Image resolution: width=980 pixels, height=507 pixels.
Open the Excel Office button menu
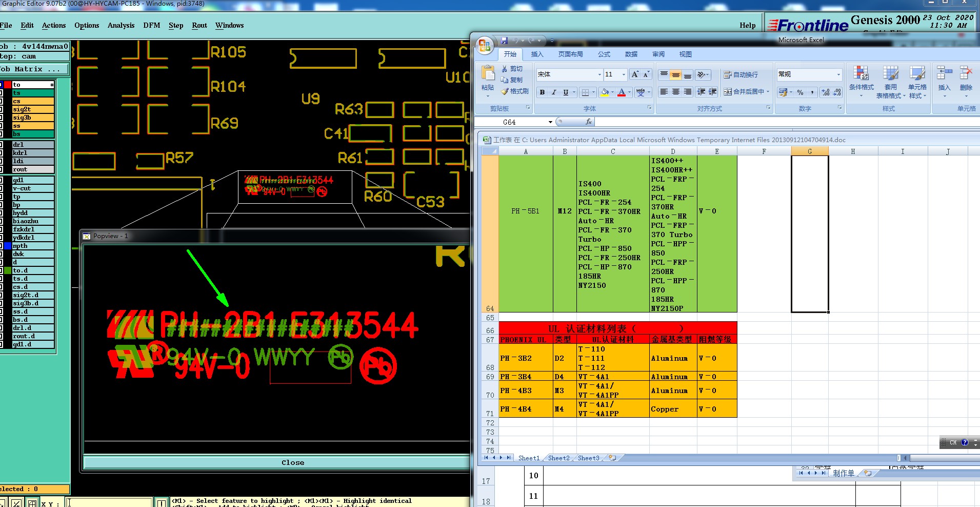pyautogui.click(x=484, y=45)
